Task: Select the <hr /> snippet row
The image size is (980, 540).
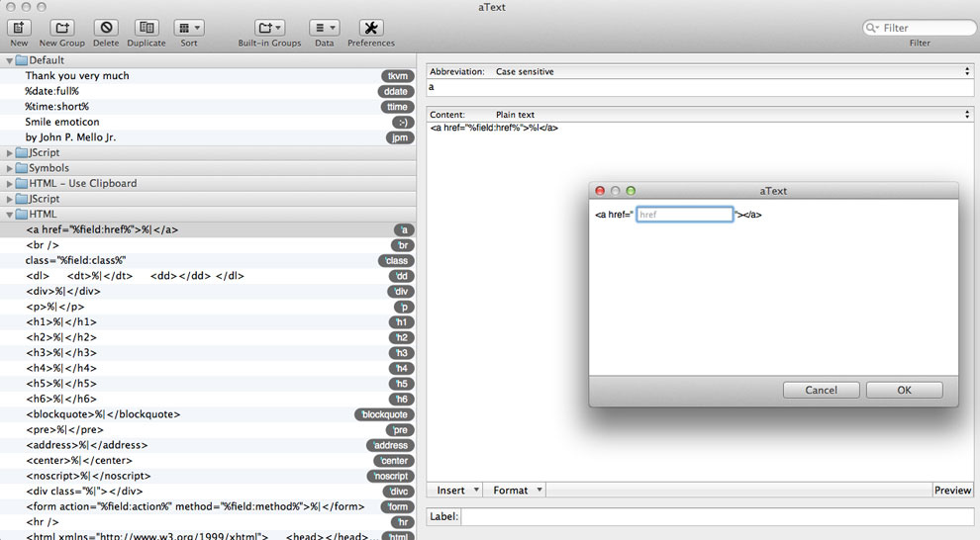Action: point(208,522)
